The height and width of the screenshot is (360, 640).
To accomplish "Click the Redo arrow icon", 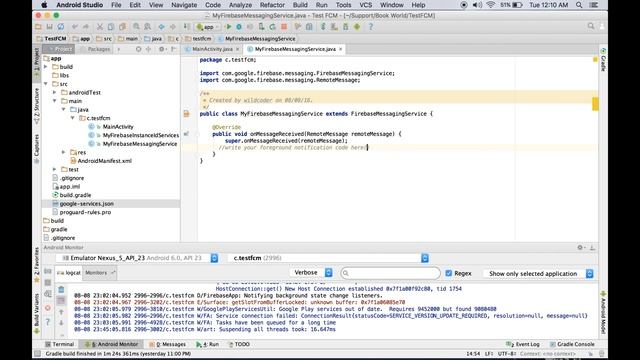I will tap(86, 27).
